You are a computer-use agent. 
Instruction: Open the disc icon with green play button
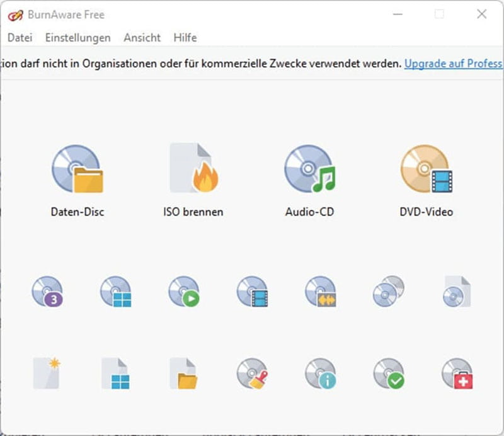[x=184, y=292]
